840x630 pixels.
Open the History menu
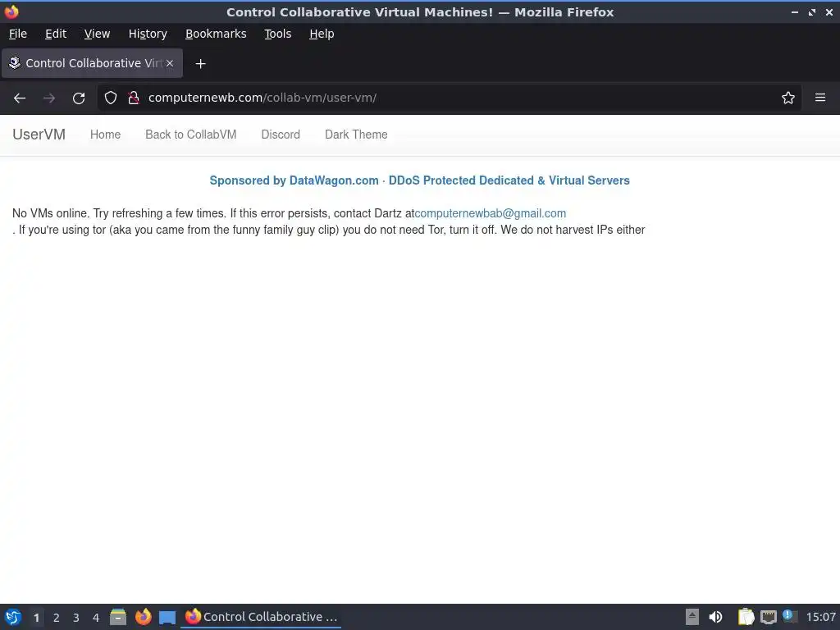(x=148, y=34)
